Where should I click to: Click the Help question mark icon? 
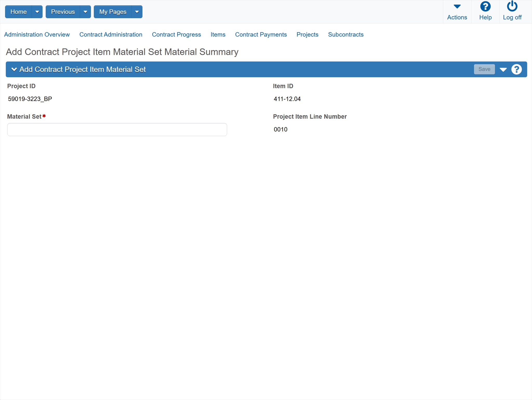click(x=485, y=7)
